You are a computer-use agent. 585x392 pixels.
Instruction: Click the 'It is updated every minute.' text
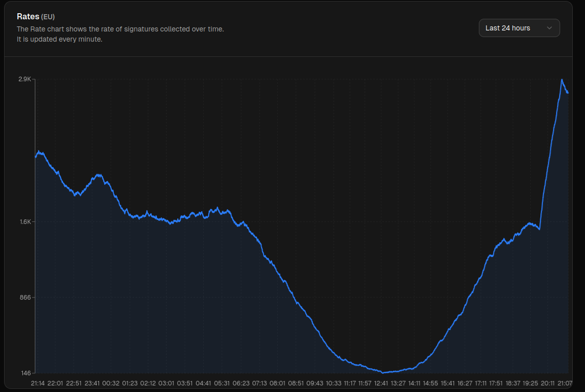pyautogui.click(x=59, y=39)
